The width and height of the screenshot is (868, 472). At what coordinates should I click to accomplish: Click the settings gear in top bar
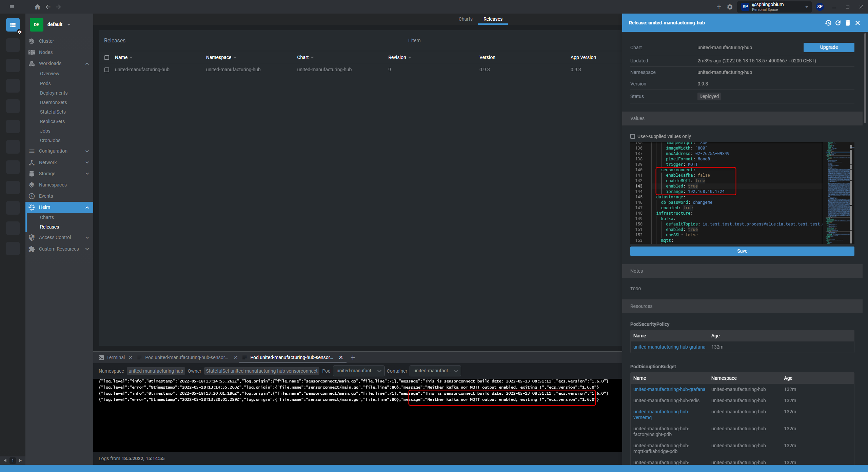(730, 7)
